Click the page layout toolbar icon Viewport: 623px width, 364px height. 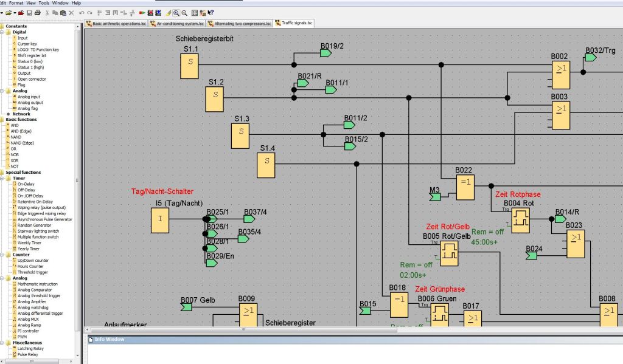(195, 13)
